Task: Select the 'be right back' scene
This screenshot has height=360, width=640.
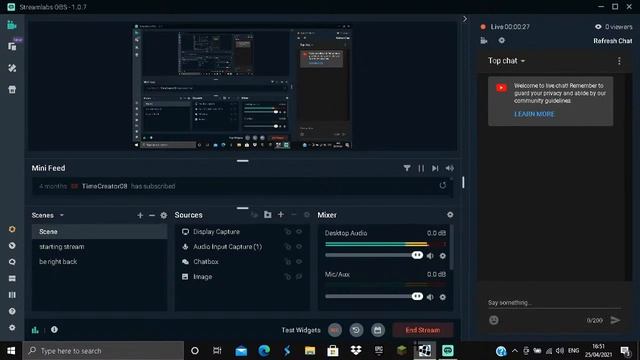Action: (x=100, y=262)
